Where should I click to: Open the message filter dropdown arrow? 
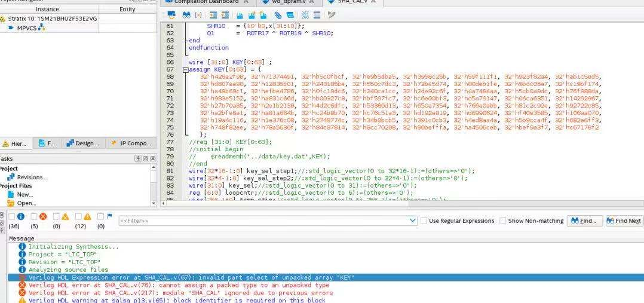tap(413, 221)
